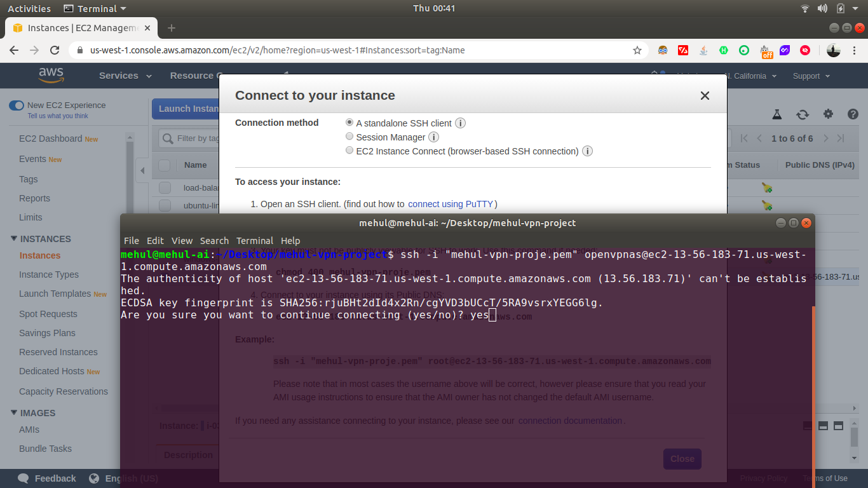Bookmark this page with the star icon

637,50
